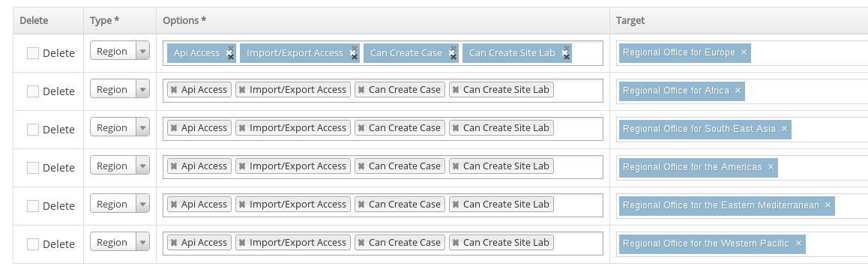Remove Import/Export Access tag in Europe row
The image size is (868, 275).
(354, 53)
